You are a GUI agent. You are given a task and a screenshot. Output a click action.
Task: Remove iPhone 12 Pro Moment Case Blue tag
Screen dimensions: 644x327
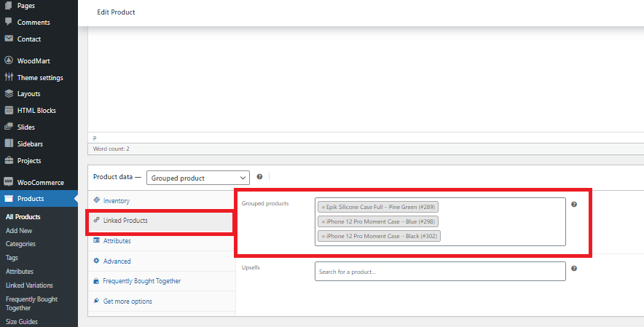pyautogui.click(x=323, y=221)
